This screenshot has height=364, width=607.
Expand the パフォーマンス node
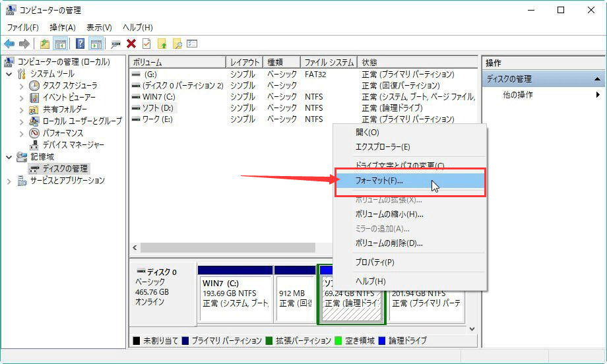(x=22, y=133)
